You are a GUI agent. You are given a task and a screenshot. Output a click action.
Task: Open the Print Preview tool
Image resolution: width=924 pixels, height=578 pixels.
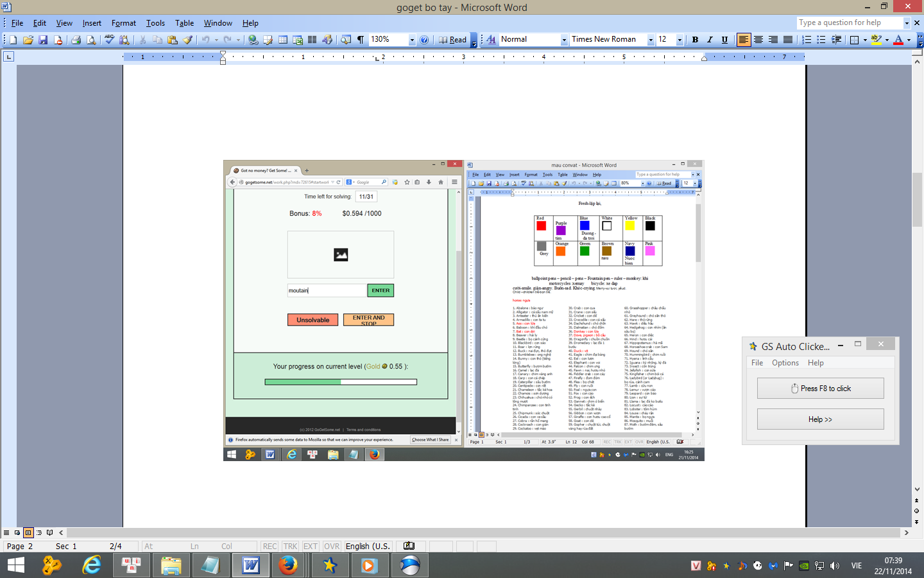click(91, 40)
